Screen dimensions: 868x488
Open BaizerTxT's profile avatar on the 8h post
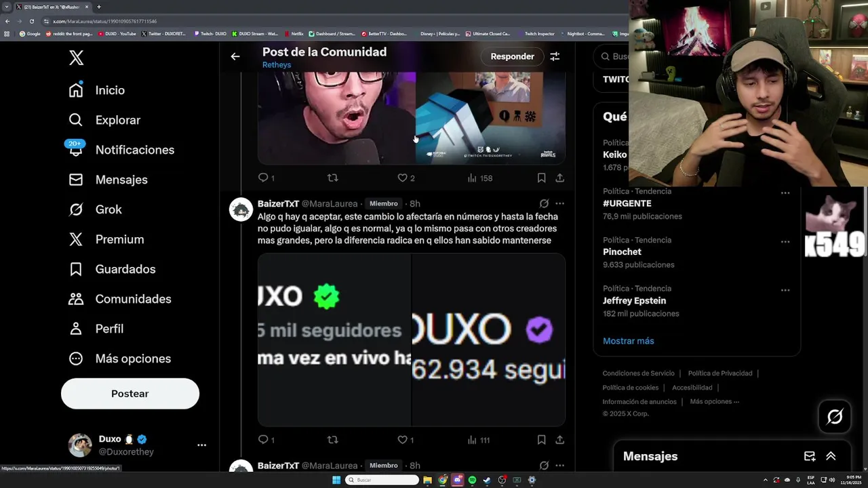241,209
